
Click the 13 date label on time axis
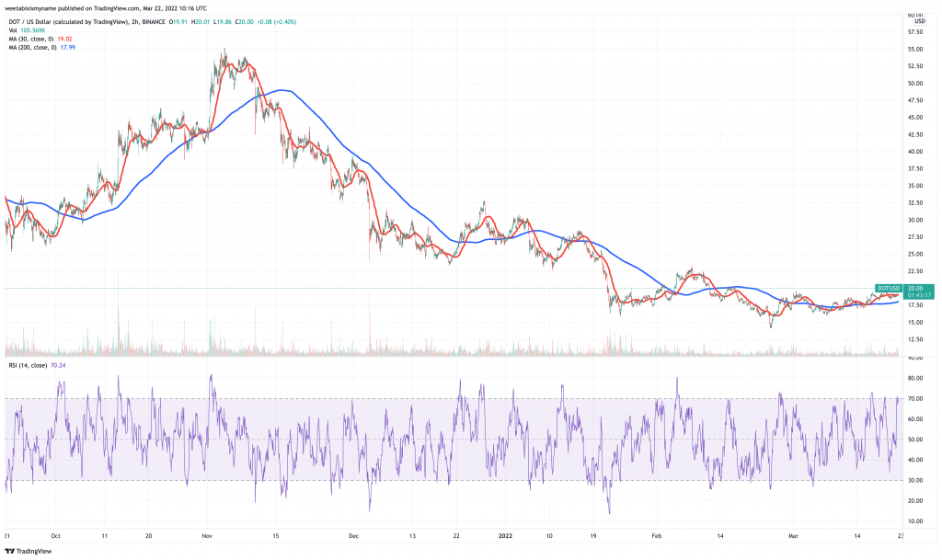[x=413, y=535]
